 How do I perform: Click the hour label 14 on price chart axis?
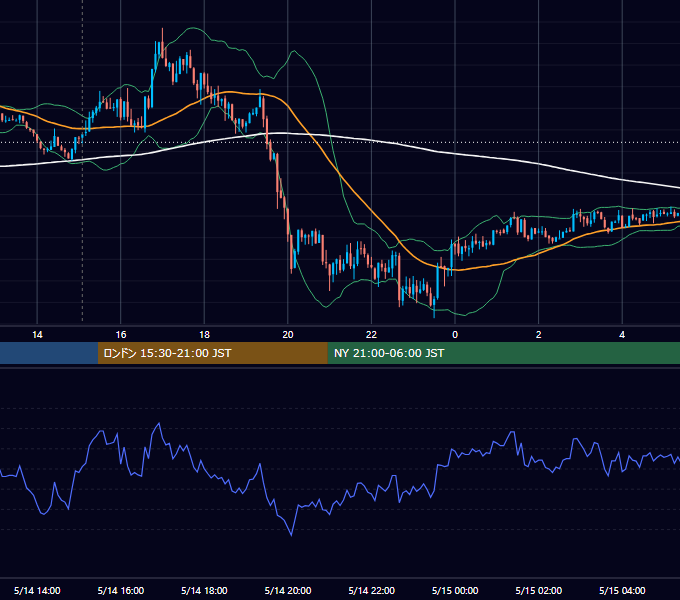tap(37, 334)
